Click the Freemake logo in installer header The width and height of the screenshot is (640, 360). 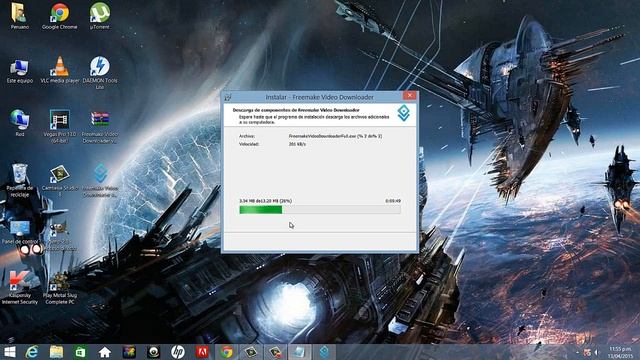tap(404, 113)
